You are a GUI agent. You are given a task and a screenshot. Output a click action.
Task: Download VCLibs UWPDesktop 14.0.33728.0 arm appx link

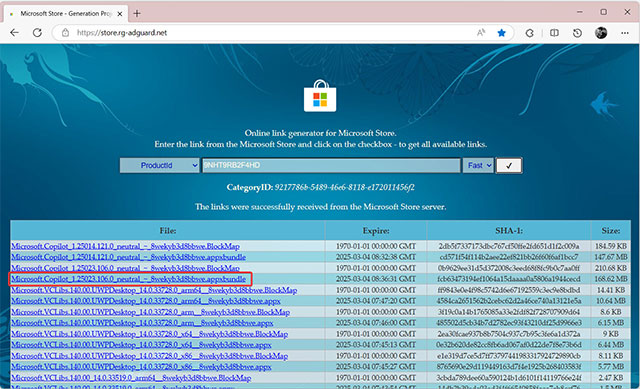click(142, 323)
